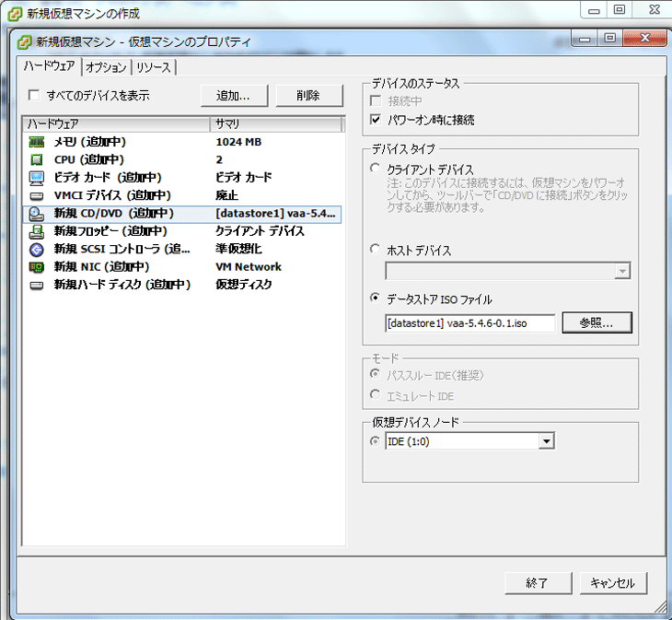
Task: Close the 仮想マシンのプロパティ dialog
Action: pyautogui.click(x=644, y=38)
